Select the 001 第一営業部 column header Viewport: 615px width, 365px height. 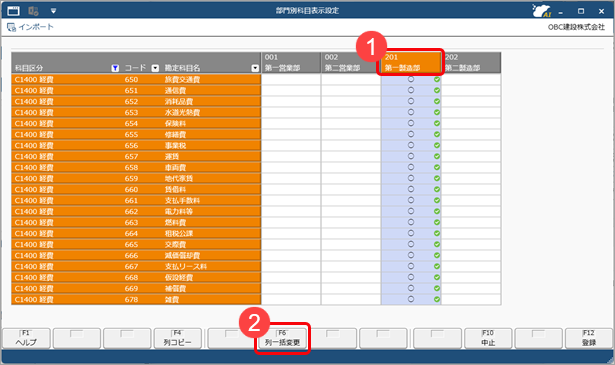pyautogui.click(x=291, y=63)
